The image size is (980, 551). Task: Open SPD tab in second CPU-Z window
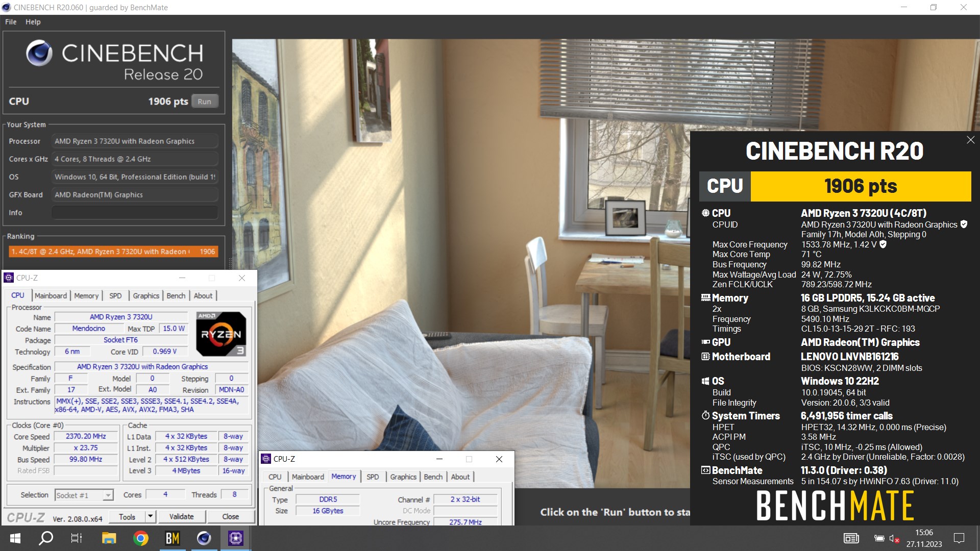click(x=373, y=477)
